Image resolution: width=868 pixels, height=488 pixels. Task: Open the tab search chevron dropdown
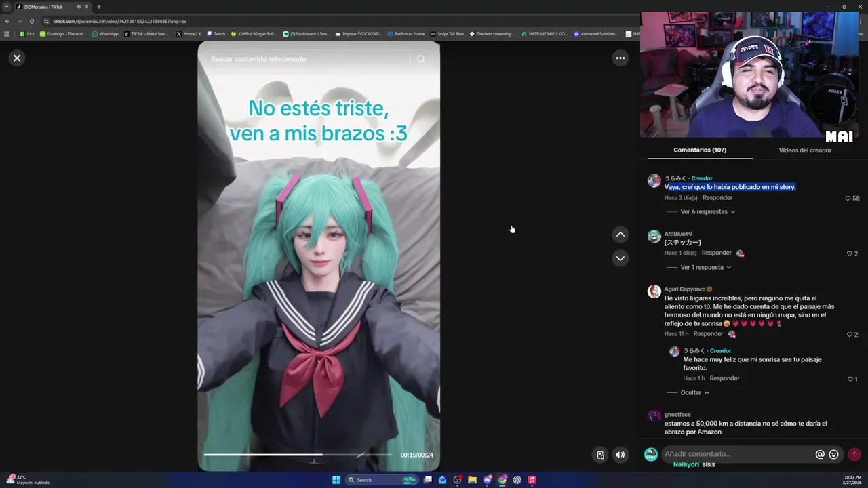pos(7,7)
